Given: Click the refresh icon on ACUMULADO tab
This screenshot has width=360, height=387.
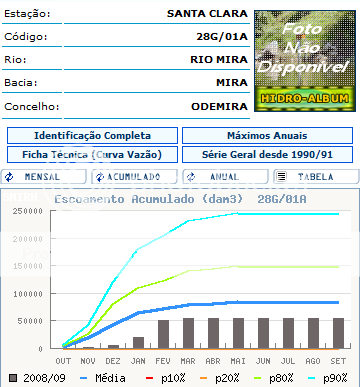Looking at the screenshot, I should tap(100, 177).
